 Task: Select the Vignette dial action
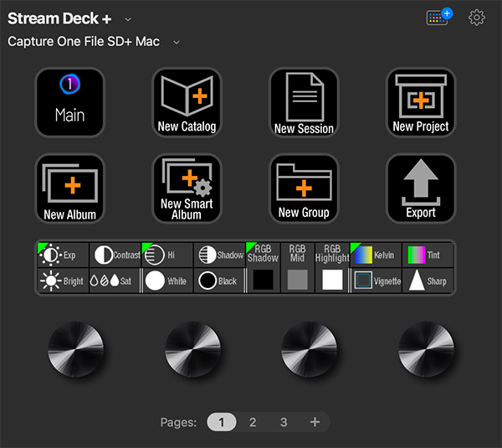coord(376,281)
